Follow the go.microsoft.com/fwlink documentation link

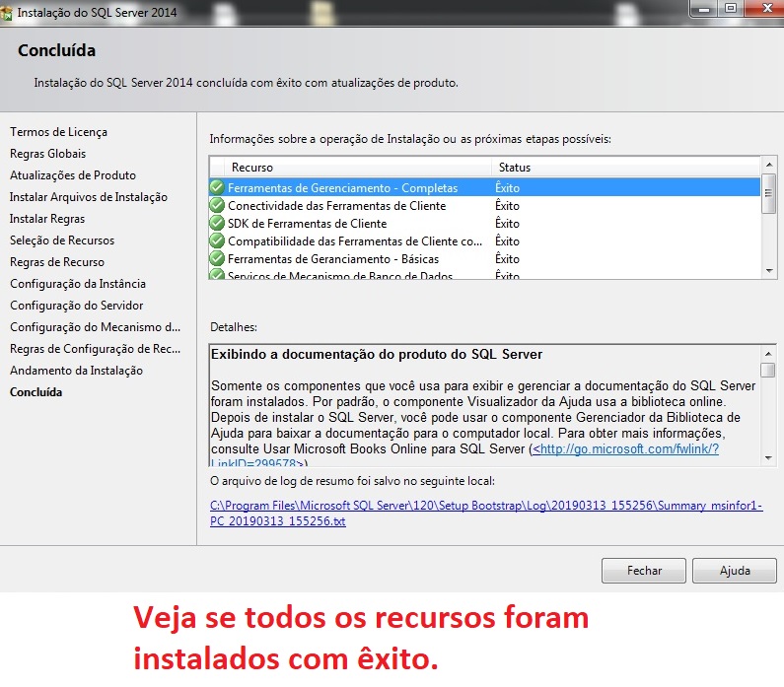tap(625, 448)
